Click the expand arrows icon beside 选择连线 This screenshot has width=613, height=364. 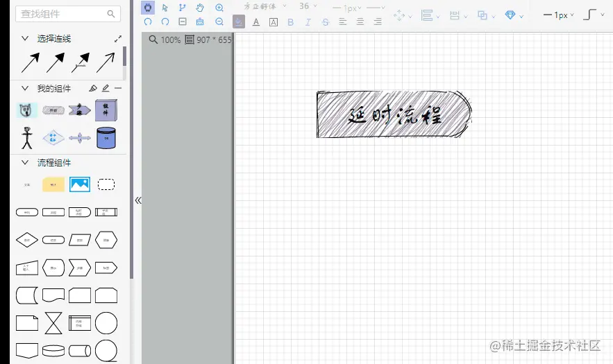(118, 39)
